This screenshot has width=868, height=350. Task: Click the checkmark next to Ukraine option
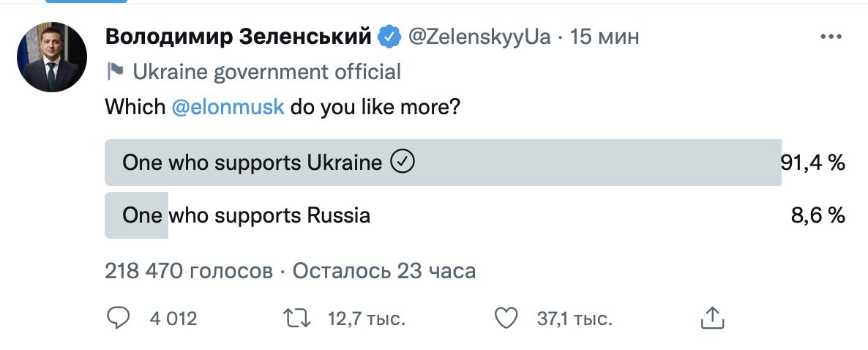point(403,163)
